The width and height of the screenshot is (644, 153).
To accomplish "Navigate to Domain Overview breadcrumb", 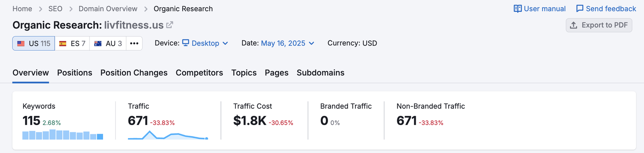I will 108,9.
